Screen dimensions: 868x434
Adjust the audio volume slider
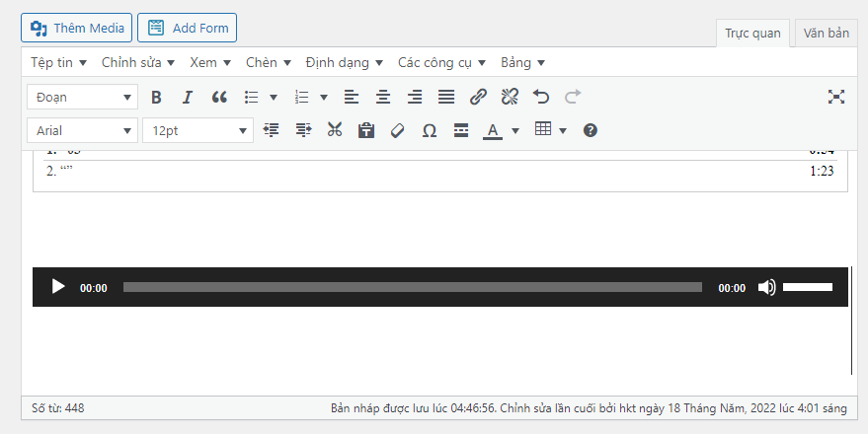[808, 287]
